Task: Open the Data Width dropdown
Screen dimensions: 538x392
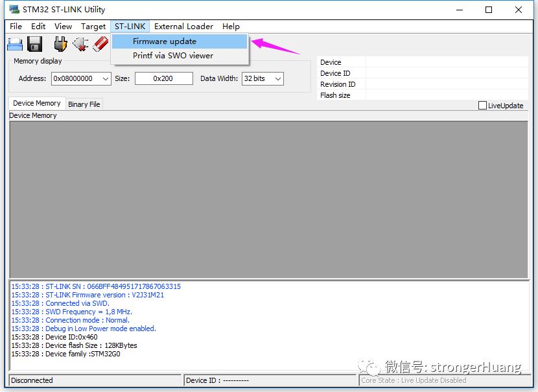Action: click(278, 78)
